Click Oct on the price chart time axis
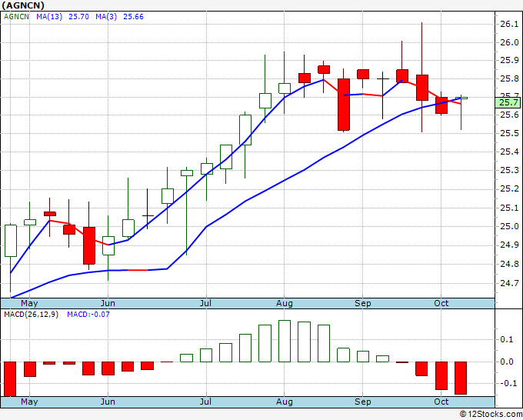This screenshot has height=420, width=523. click(441, 303)
